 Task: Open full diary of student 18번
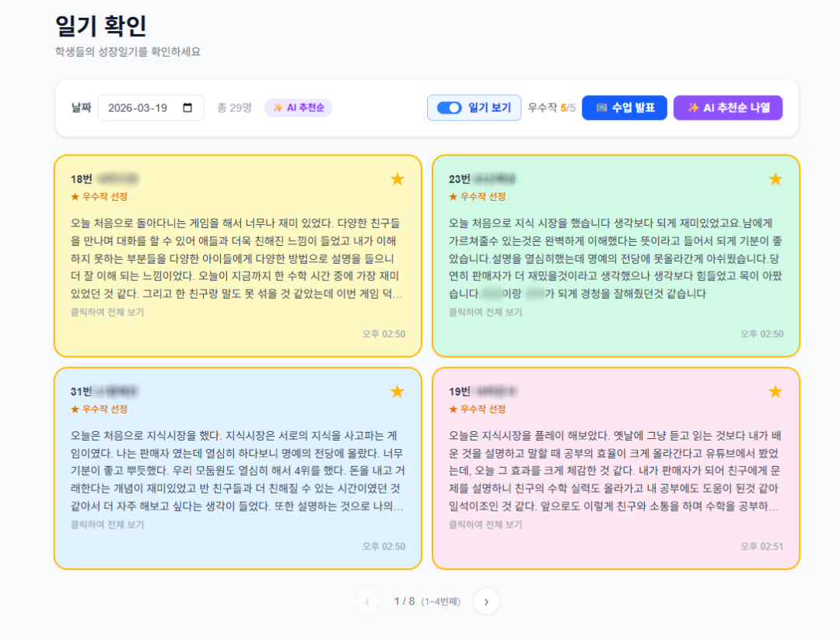tap(107, 312)
